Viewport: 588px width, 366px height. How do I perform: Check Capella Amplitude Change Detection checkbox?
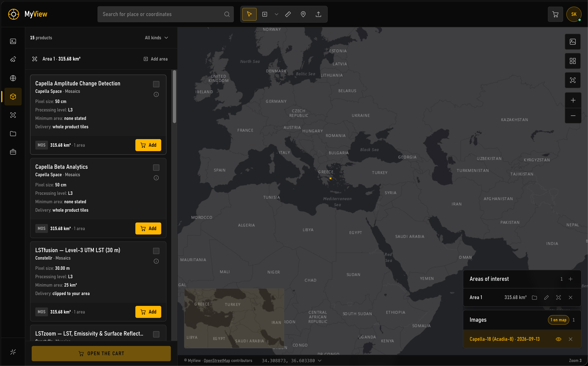(156, 84)
